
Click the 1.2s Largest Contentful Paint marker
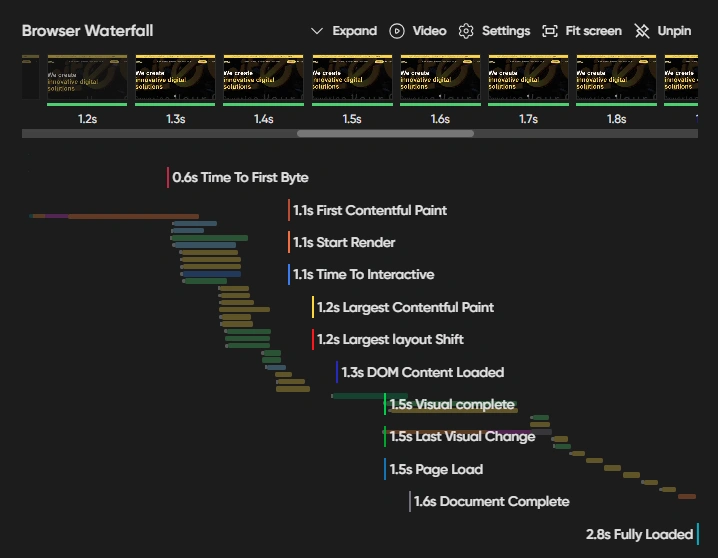[x=403, y=307]
